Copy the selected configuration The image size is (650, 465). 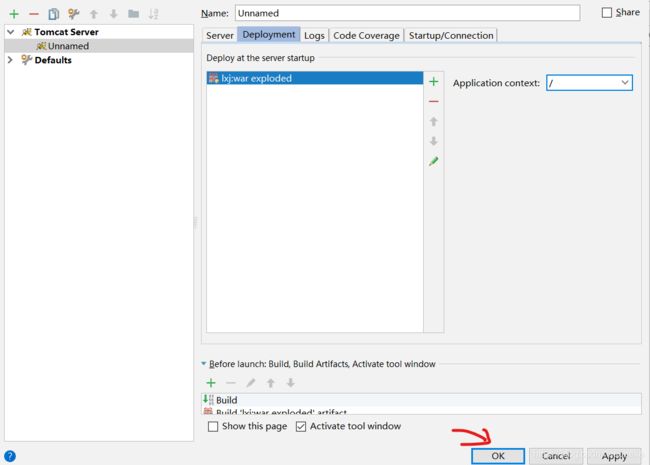(53, 14)
